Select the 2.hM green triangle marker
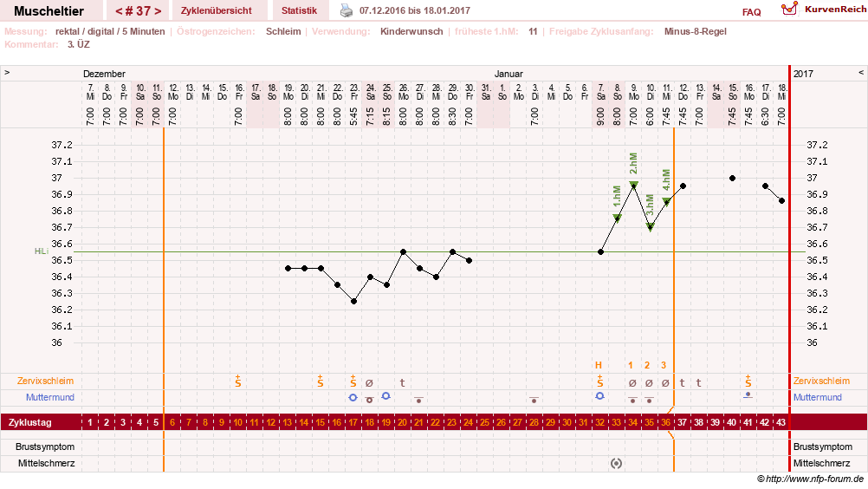The image size is (868, 489). click(x=634, y=185)
